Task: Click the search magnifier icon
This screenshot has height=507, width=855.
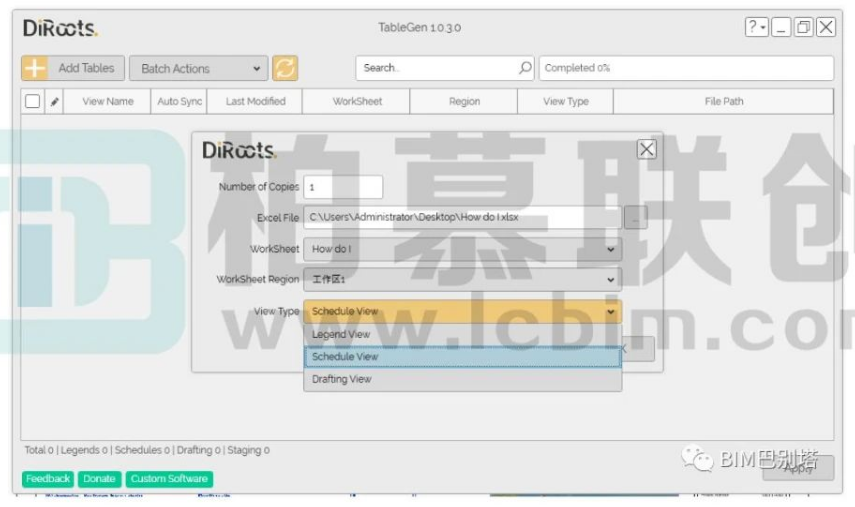Action: tap(525, 68)
